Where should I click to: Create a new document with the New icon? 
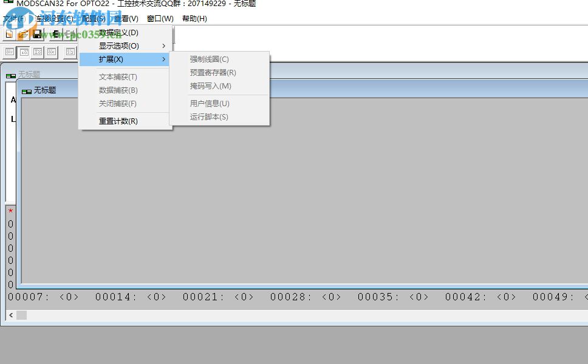coord(9,34)
